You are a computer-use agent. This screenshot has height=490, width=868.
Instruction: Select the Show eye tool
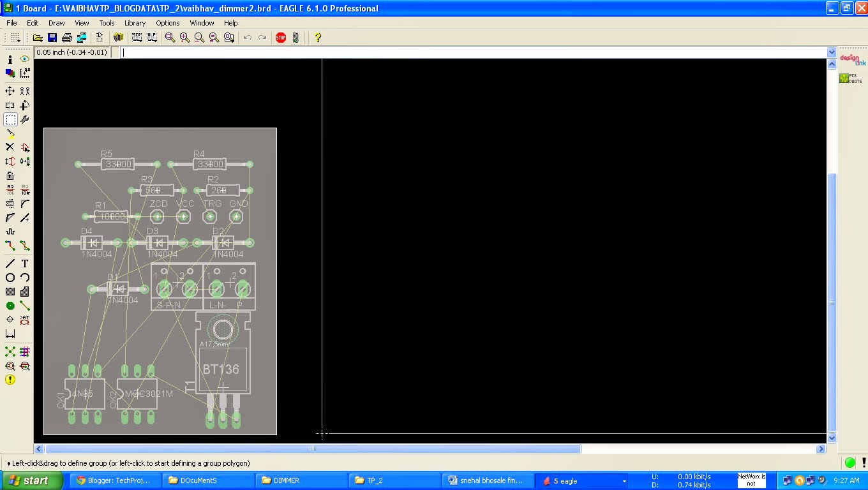pos(25,59)
